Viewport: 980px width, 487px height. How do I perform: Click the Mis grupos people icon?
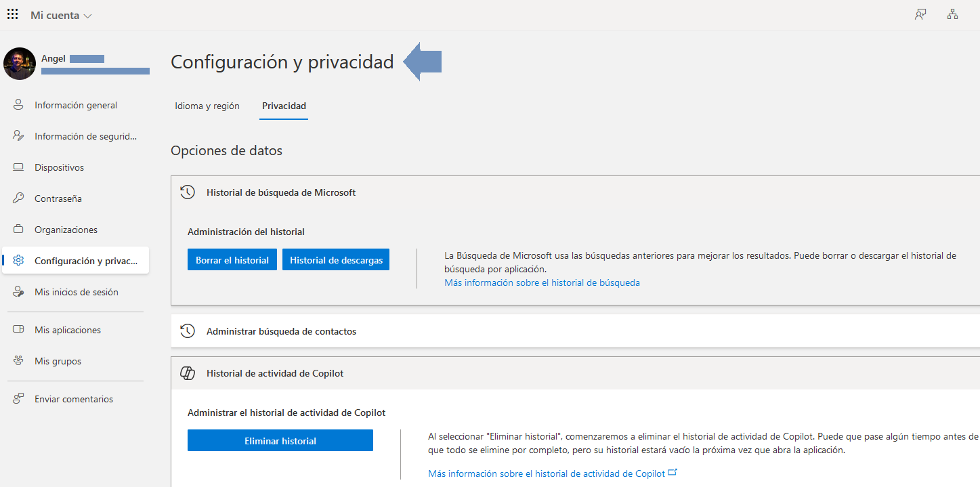(19, 361)
